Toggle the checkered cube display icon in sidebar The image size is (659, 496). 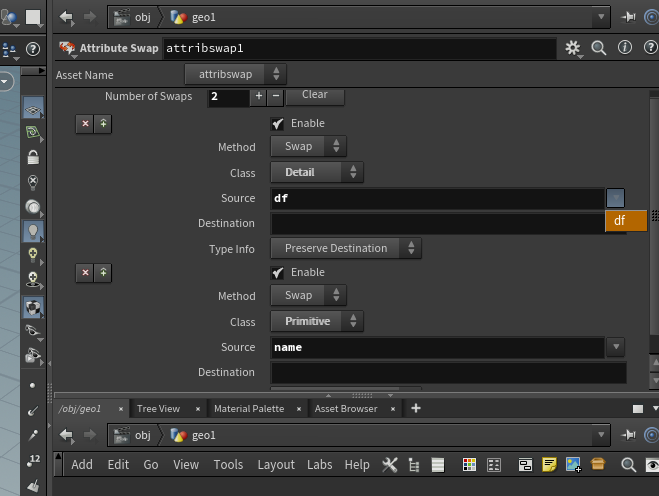point(33,308)
